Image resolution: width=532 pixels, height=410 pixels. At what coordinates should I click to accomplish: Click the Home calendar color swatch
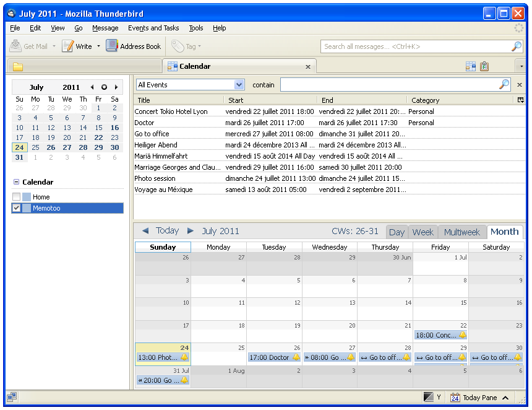[x=27, y=197]
